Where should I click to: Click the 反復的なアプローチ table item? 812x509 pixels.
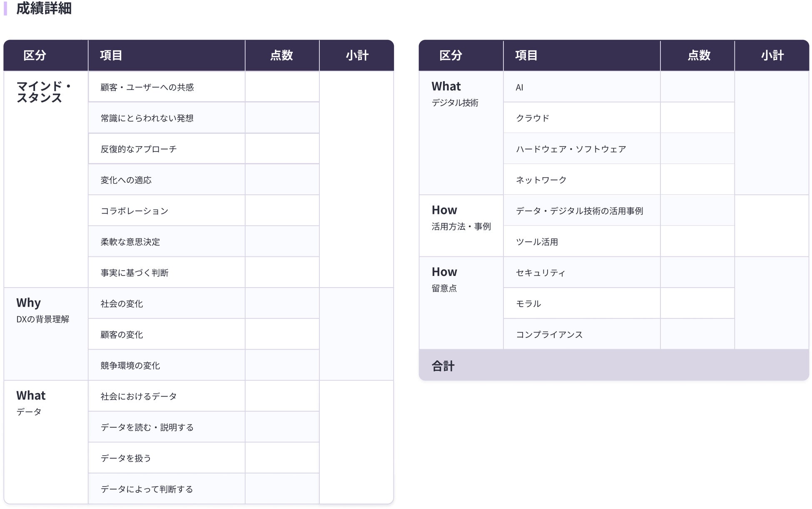139,149
